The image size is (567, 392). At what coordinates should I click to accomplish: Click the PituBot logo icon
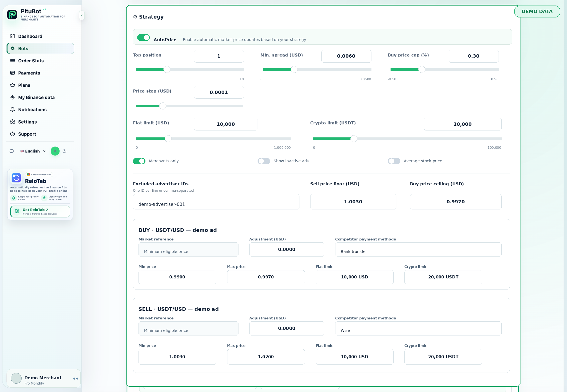[x=12, y=14]
